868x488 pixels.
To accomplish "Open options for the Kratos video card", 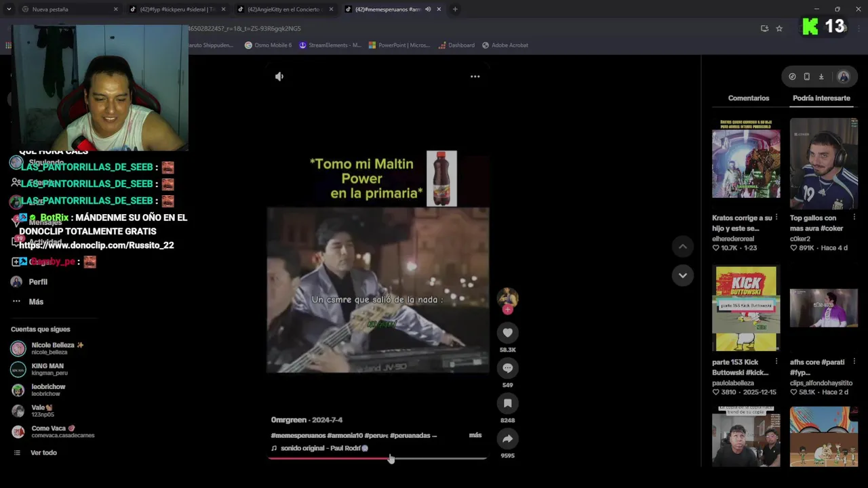I will coord(776,218).
